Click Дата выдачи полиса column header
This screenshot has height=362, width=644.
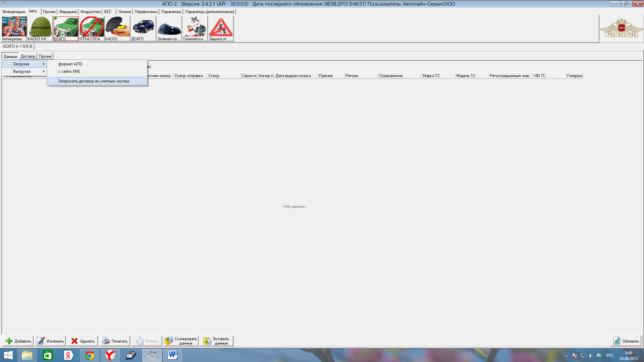point(296,76)
